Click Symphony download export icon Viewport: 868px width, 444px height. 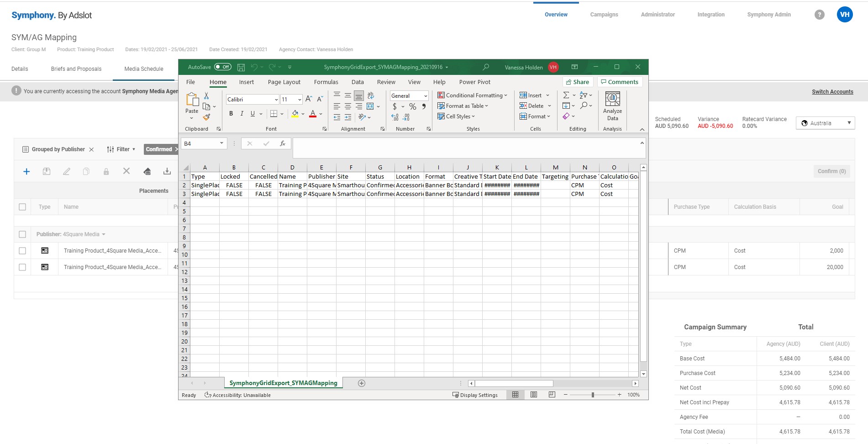coord(167,171)
